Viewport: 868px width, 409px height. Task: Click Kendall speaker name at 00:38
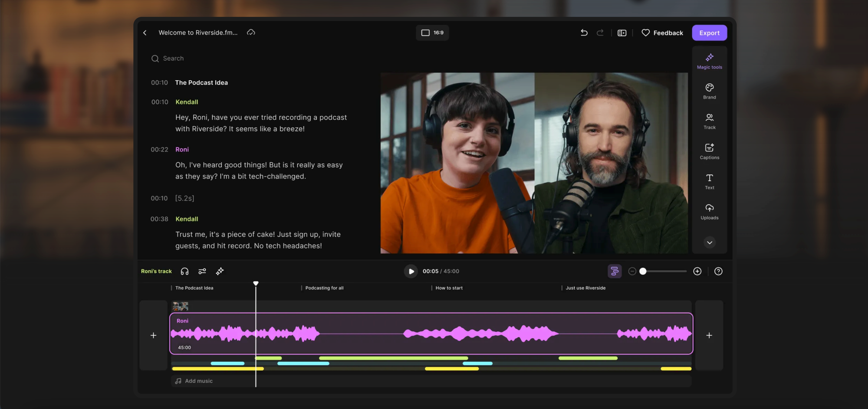[x=187, y=219]
